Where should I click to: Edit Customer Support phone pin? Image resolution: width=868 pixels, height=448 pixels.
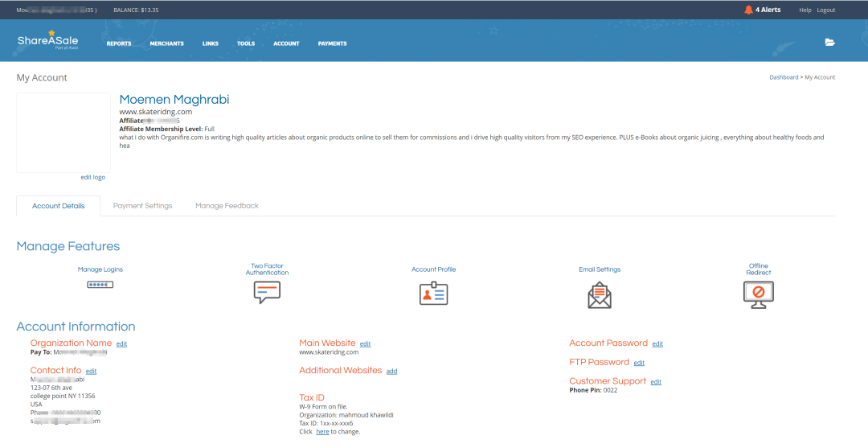pyautogui.click(x=656, y=381)
